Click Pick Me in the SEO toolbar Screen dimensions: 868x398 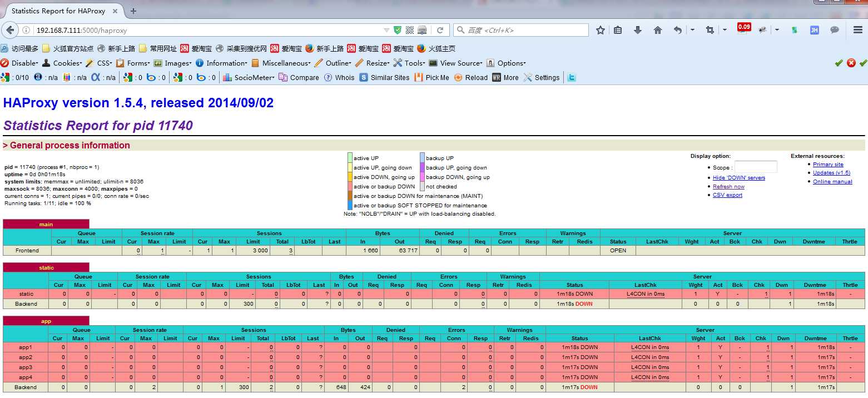pos(432,77)
